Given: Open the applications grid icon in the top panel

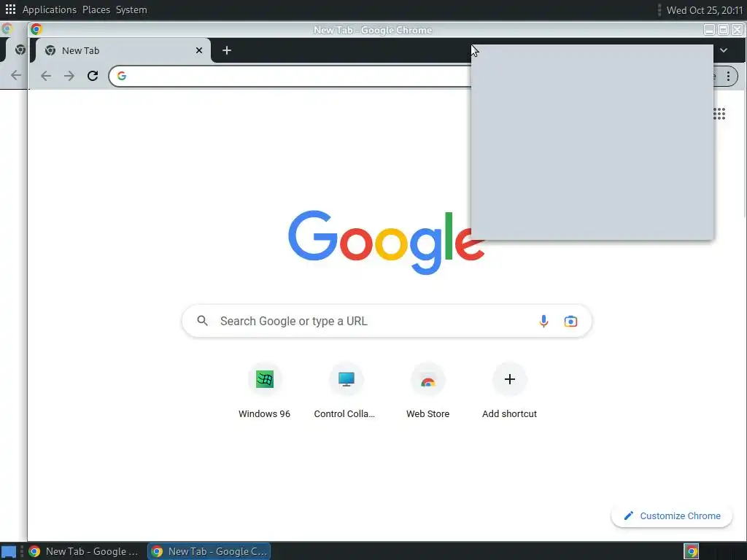Looking at the screenshot, I should coord(10,9).
